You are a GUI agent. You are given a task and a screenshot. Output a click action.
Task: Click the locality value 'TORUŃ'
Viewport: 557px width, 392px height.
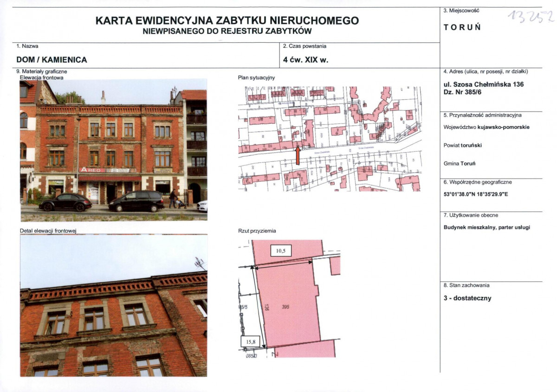tap(462, 27)
